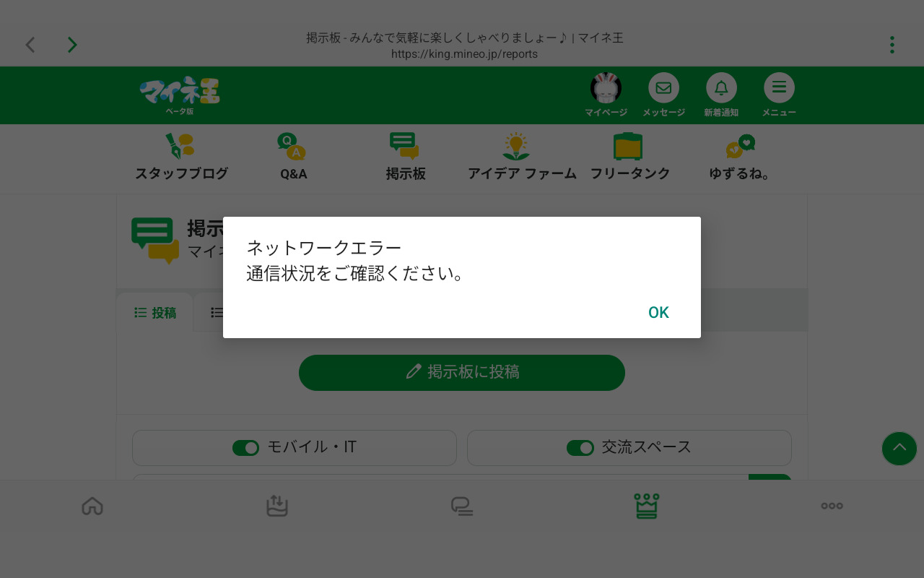Viewport: 924px width, 578px height.
Task: Open アイデア ファーム lightbulb icon
Action: coord(516,147)
